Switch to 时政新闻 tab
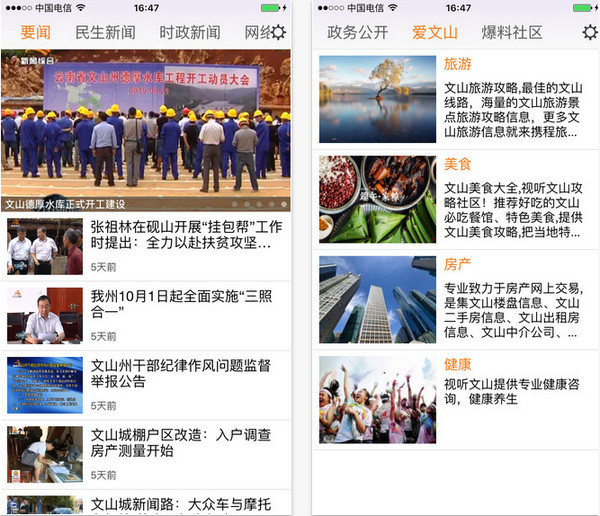This screenshot has height=516, width=600. tap(190, 33)
